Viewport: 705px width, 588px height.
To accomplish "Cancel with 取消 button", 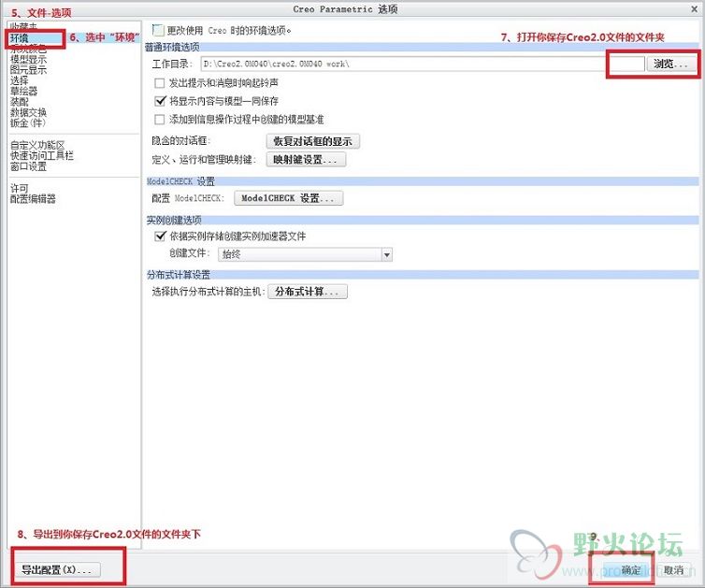I will 673,570.
